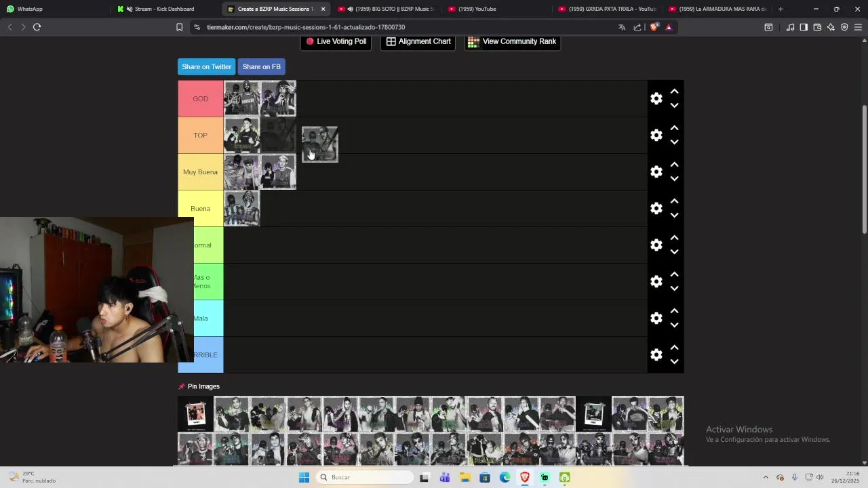The image size is (868, 488).
Task: Open settings gear for HORRIBLE tier row
Action: click(656, 355)
